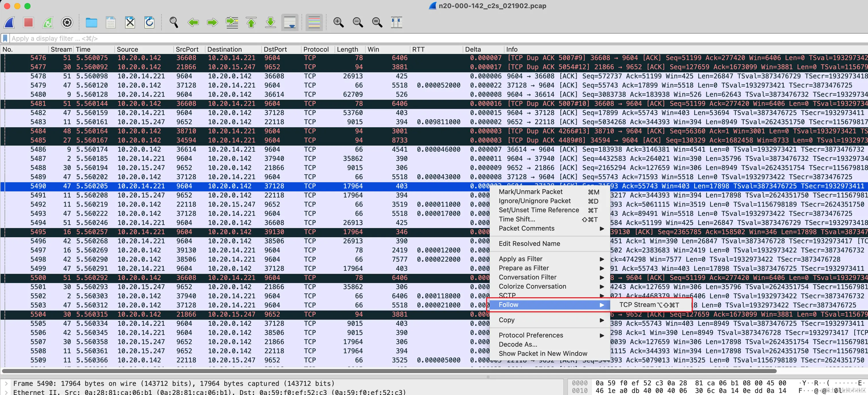Select Set/Unset Time Reference
Screen dimensions: 868x395
[550, 210]
